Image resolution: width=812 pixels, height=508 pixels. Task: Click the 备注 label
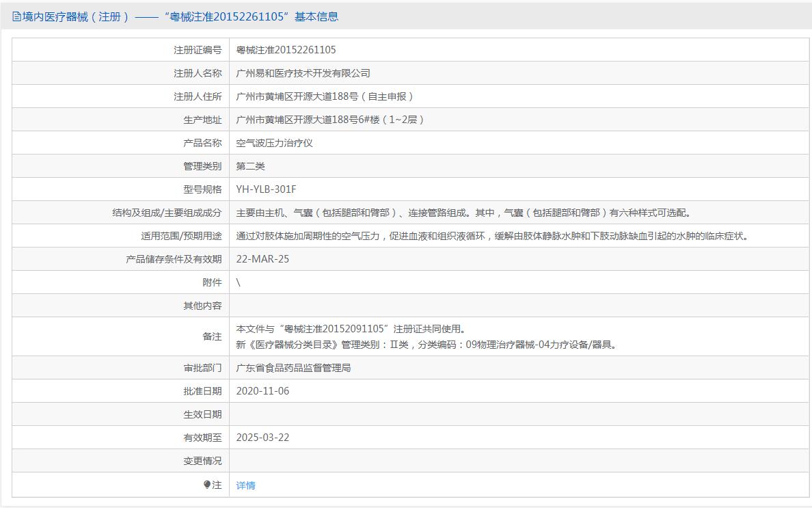212,336
